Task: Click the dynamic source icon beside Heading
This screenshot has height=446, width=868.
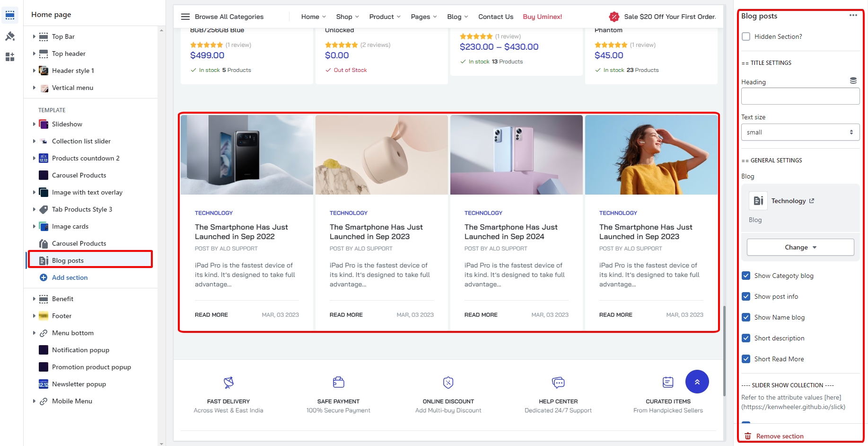Action: 853,80
